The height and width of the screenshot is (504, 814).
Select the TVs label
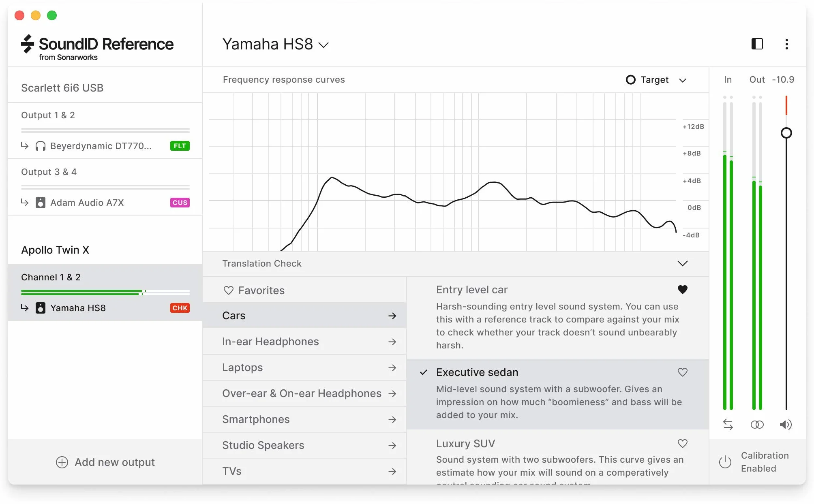click(x=232, y=471)
